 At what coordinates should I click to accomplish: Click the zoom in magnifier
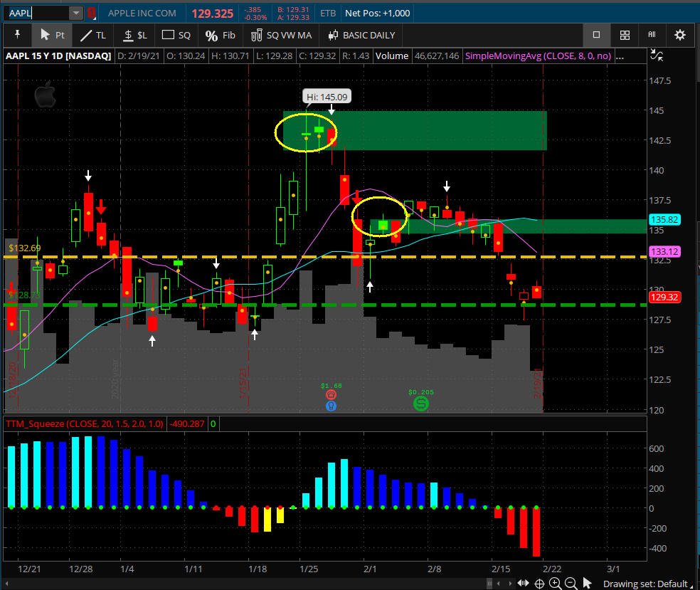click(x=555, y=584)
